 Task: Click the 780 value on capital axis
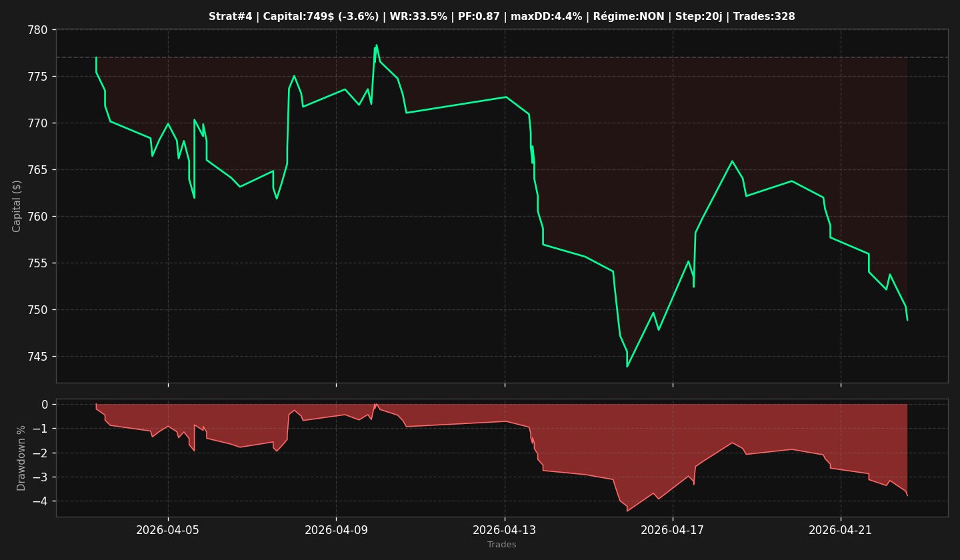[x=38, y=30]
